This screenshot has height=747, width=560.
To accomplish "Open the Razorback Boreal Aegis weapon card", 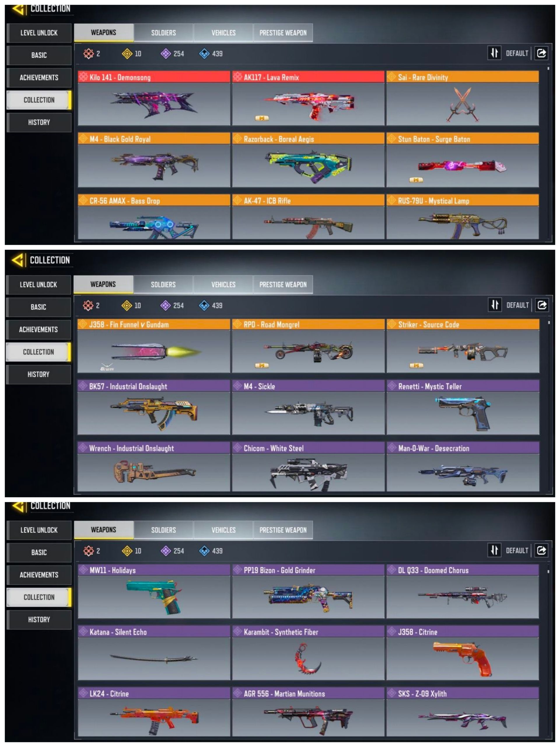I will point(308,160).
